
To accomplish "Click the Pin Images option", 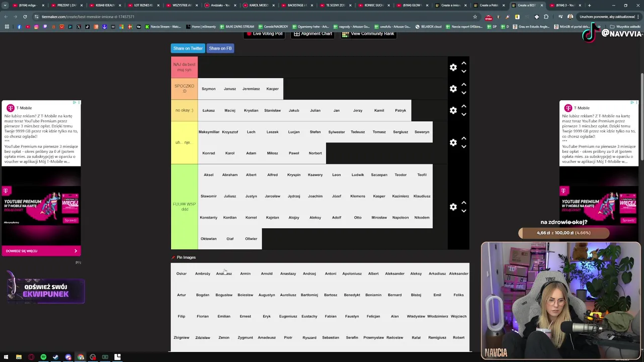I will point(184,257).
